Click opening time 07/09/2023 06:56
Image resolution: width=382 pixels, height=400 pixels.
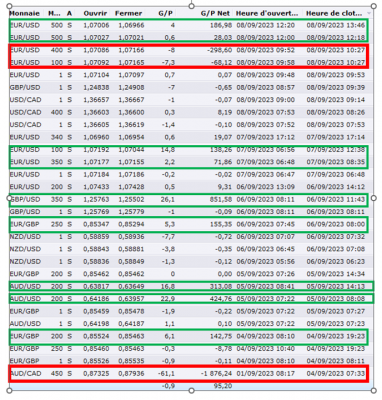(266, 150)
